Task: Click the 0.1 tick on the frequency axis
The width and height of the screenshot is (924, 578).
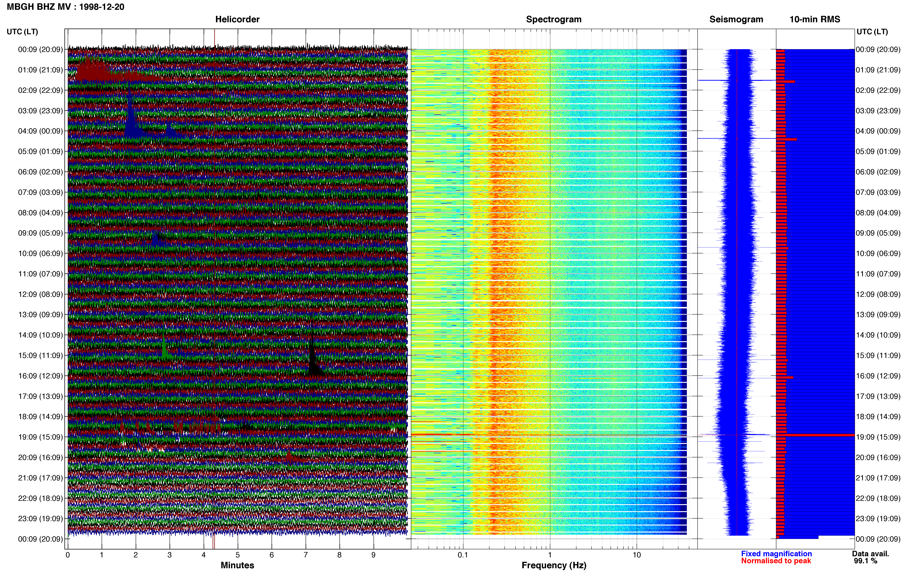Action: click(x=463, y=555)
